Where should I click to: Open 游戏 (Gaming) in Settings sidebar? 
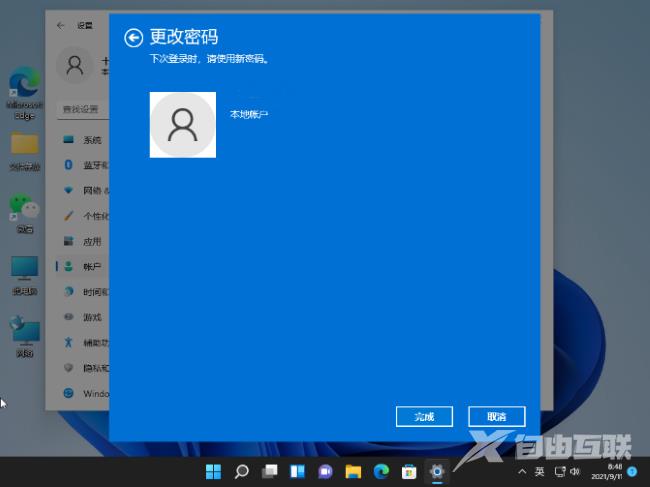(83, 317)
